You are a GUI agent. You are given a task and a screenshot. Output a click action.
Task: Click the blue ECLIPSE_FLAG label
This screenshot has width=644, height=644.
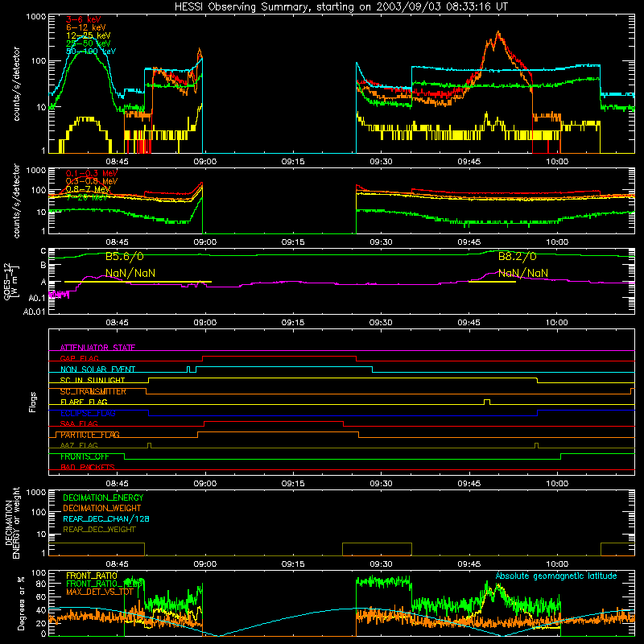[x=88, y=413]
